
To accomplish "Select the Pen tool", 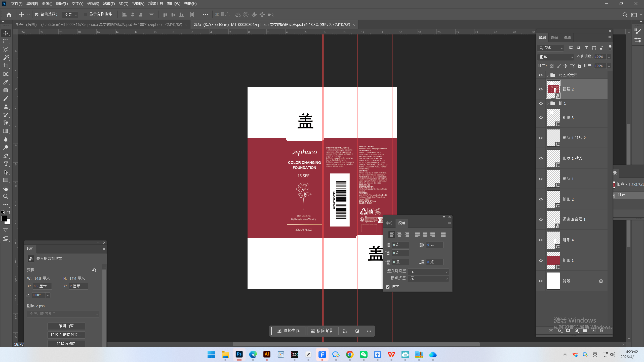I will (6, 156).
